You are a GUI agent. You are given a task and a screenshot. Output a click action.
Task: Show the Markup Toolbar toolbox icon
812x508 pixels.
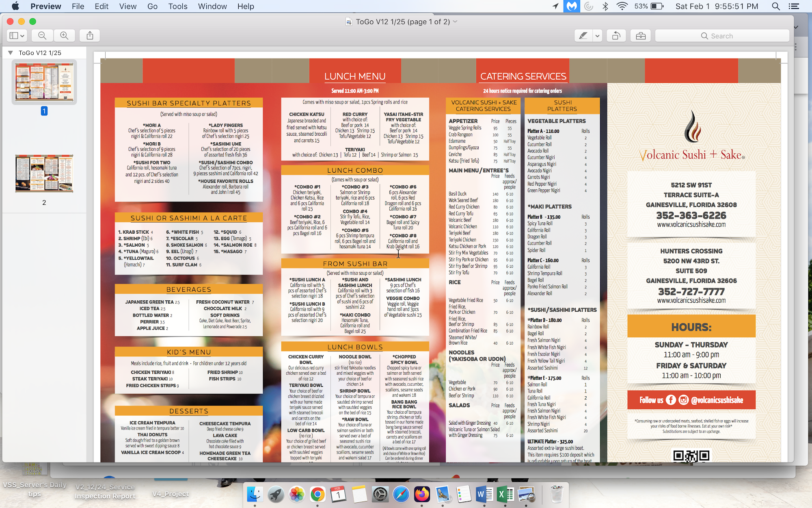coord(641,36)
